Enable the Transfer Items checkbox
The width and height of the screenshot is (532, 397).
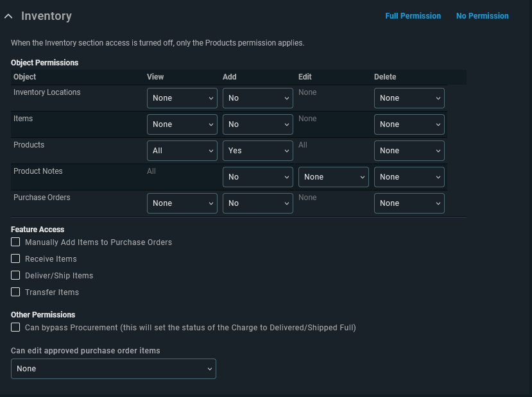[x=15, y=292]
